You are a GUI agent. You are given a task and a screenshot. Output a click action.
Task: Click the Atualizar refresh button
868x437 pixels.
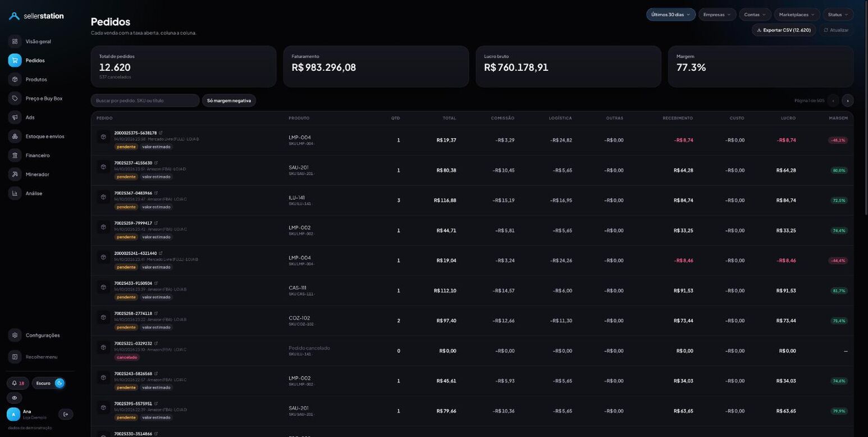pos(836,30)
